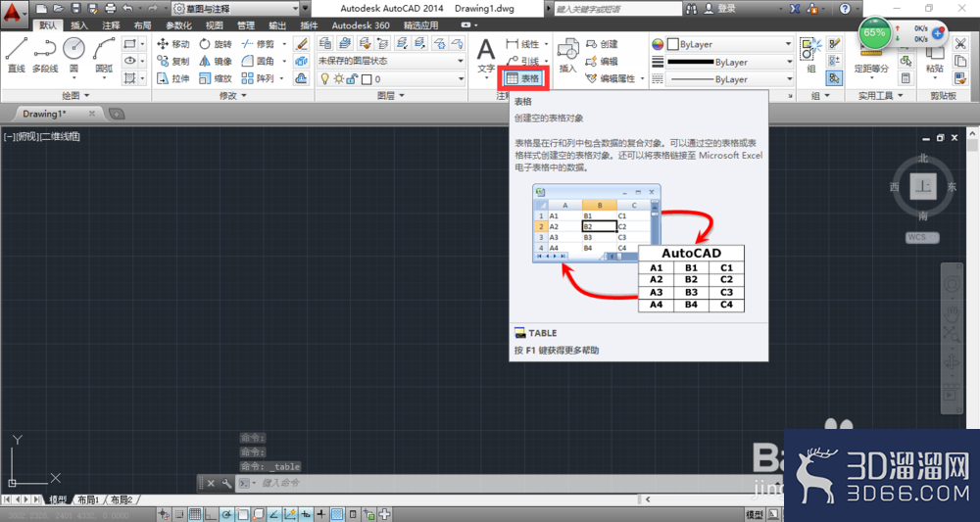Click the 粘贴 paste button
Screen dimensions: 980x522
935,60
